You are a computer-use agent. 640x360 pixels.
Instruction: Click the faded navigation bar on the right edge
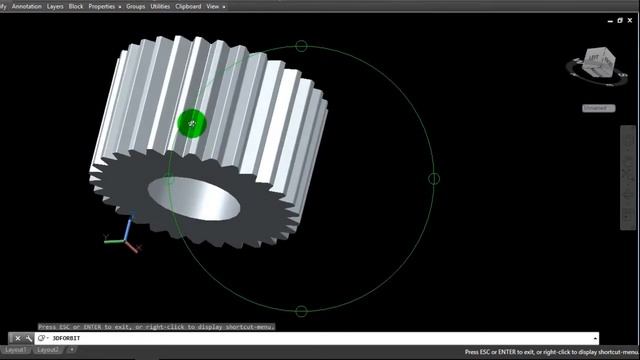(x=628, y=178)
